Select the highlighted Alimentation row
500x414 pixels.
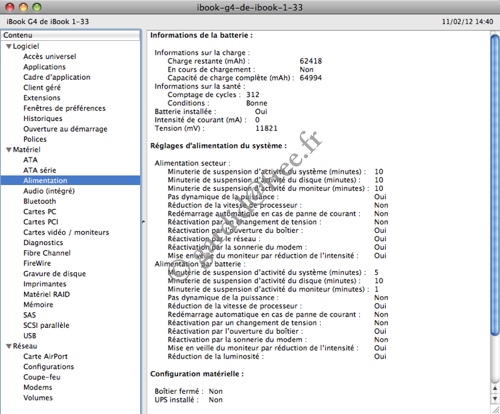coord(71,180)
